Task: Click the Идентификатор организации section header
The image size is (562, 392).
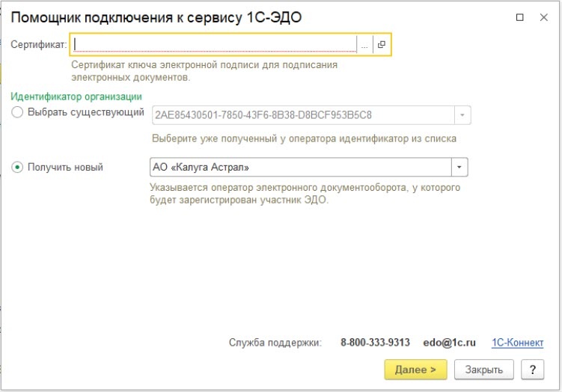Action: tap(76, 97)
